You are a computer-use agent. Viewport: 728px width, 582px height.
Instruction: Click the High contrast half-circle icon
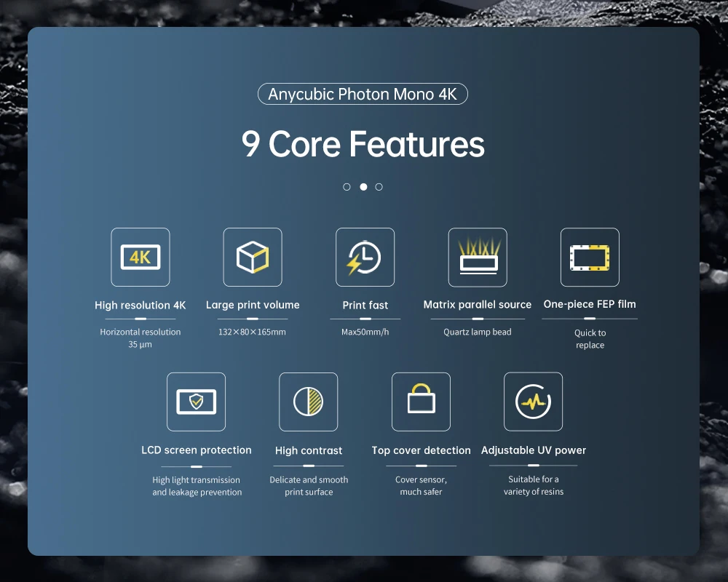tap(308, 402)
